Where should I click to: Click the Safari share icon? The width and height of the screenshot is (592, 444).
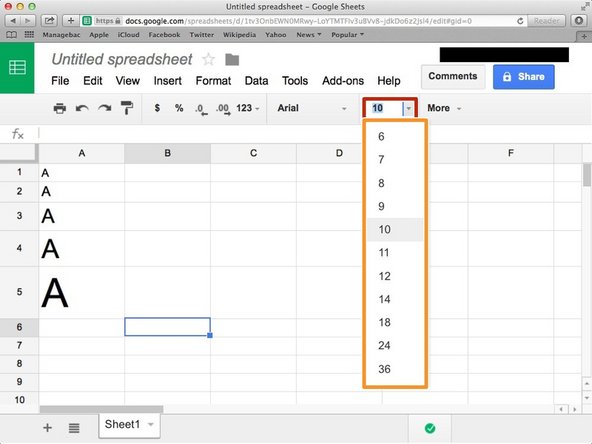tap(49, 21)
